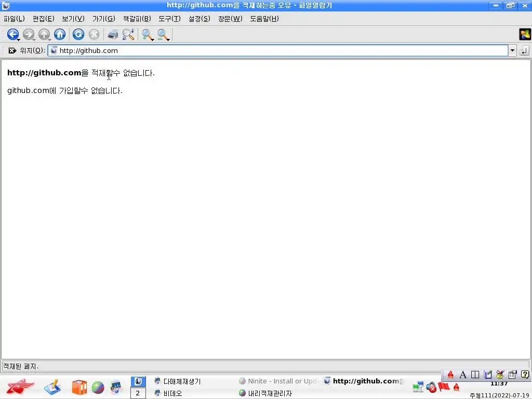
Task: Open the network monitors tray icon
Action: 418,387
